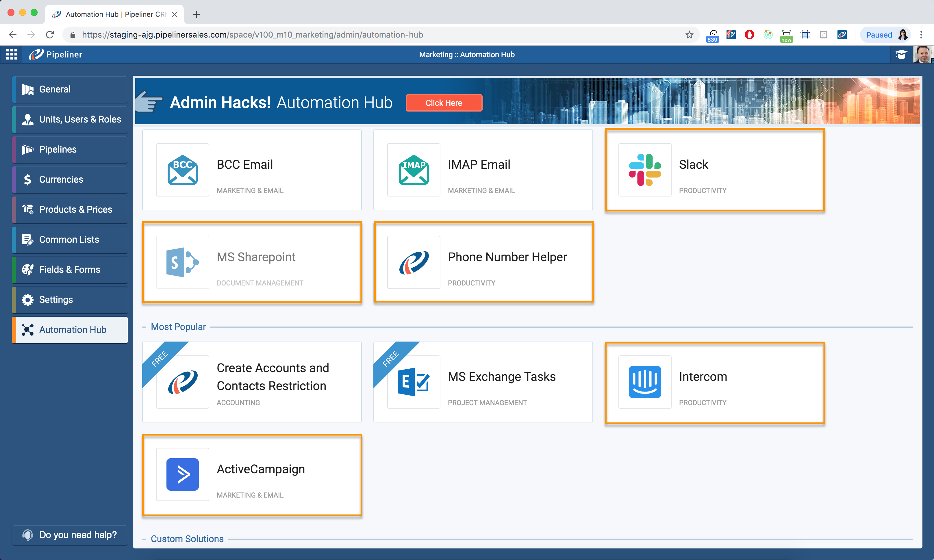Viewport: 934px width, 560px height.
Task: Click the Do you need help link
Action: click(x=69, y=535)
